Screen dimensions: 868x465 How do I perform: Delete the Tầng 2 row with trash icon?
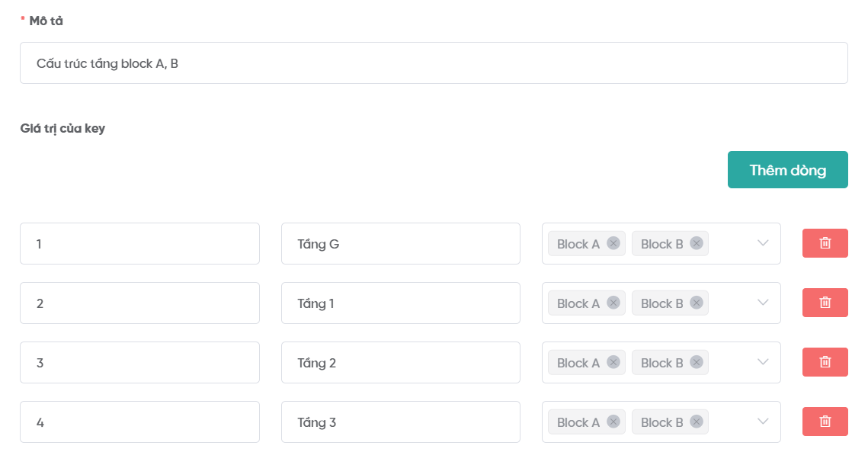825,362
